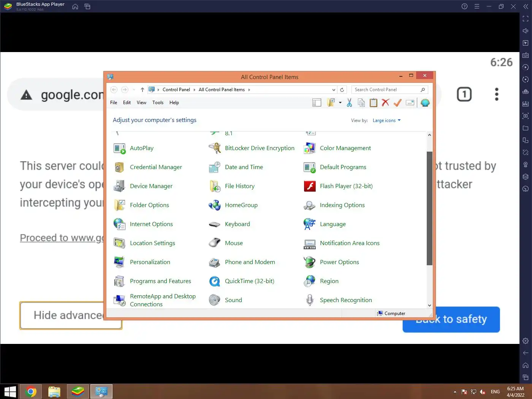
Task: Click the Copy toolbar icon
Action: coord(361,103)
